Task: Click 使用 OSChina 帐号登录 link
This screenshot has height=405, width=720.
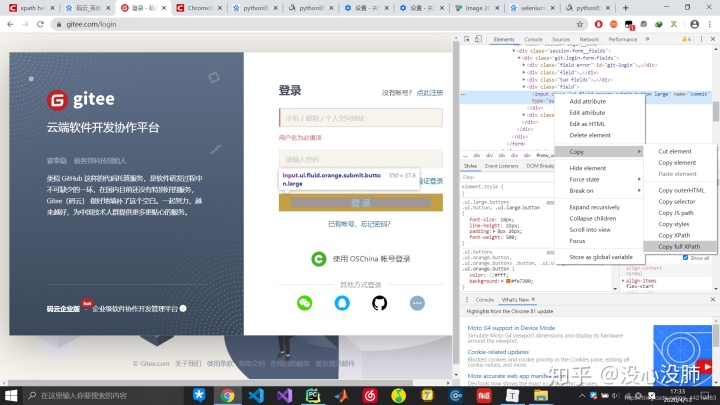Action: click(x=371, y=259)
